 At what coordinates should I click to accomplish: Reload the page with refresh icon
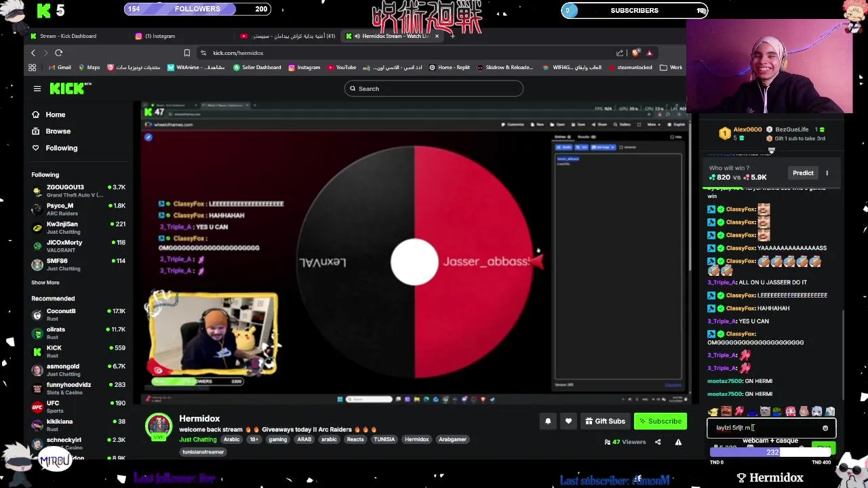click(58, 53)
